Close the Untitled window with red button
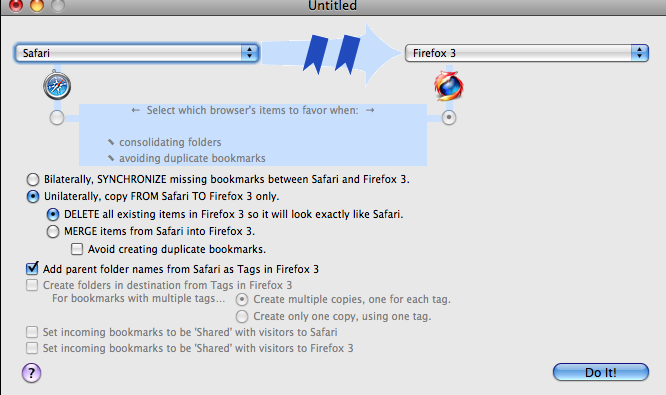This screenshot has height=395, width=666. (x=16, y=5)
